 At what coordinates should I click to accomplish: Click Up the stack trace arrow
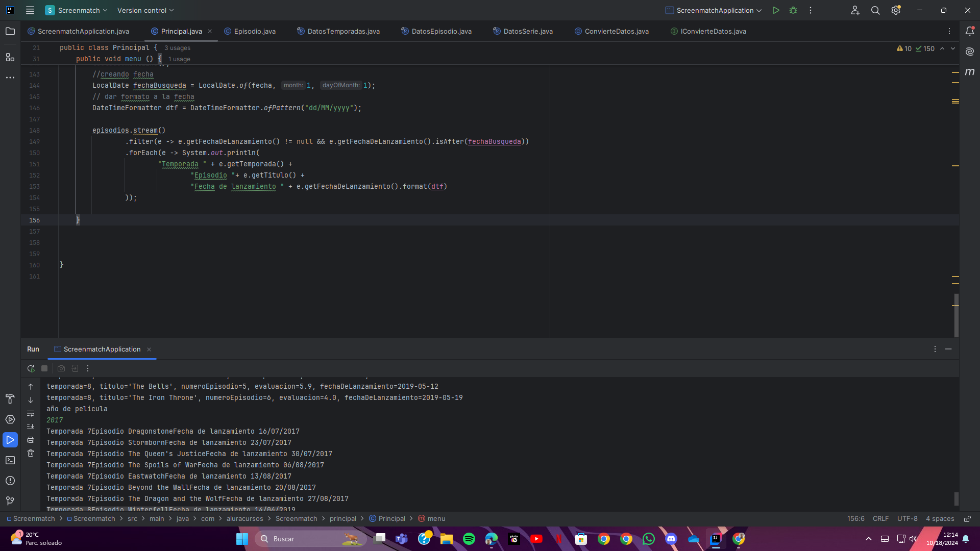click(31, 387)
